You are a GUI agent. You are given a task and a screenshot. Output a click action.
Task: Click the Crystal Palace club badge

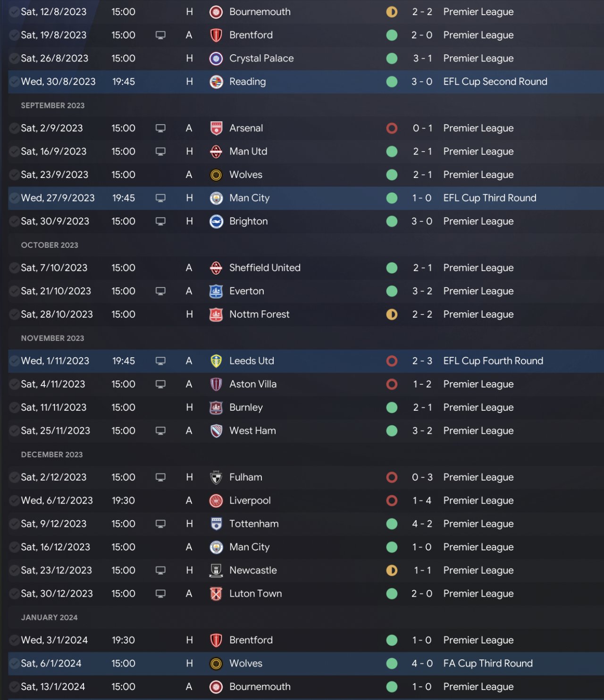coord(216,59)
